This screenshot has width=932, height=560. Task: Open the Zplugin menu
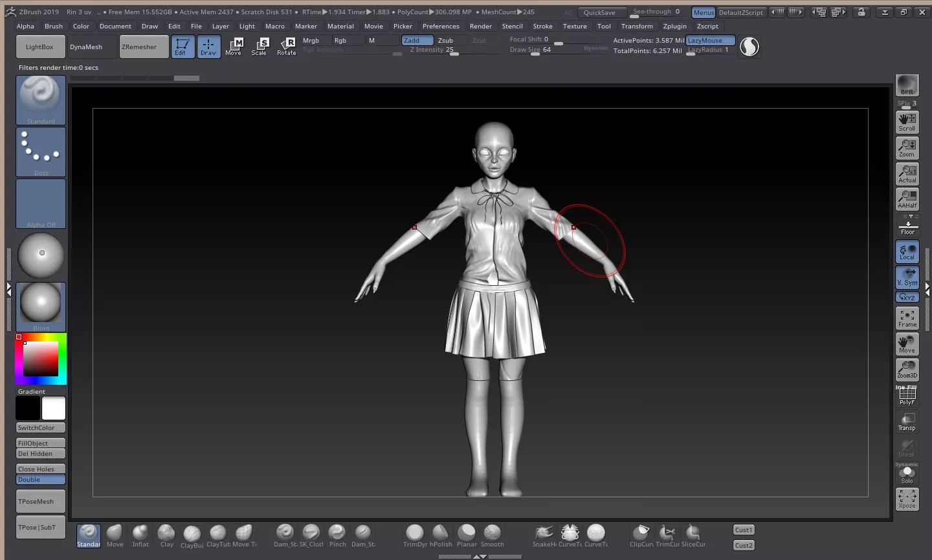click(x=674, y=27)
